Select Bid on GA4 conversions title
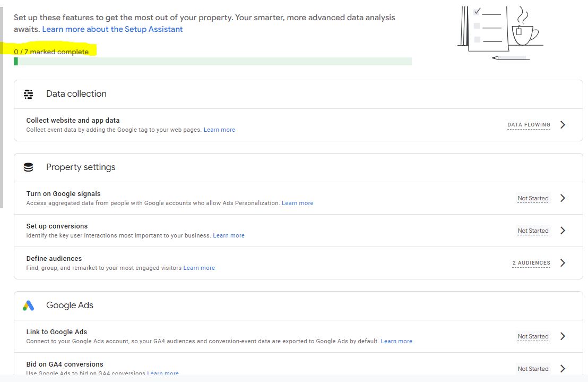 click(x=65, y=364)
